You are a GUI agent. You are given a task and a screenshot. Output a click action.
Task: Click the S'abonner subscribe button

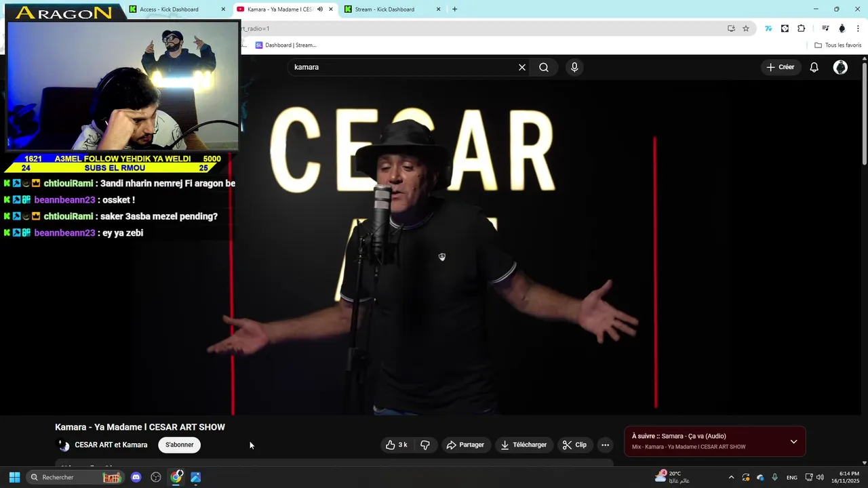coord(180,445)
